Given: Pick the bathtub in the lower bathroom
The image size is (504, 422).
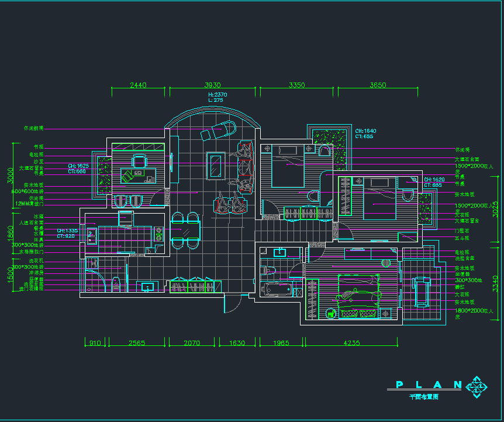Looking at the screenshot, I should pos(279,289).
